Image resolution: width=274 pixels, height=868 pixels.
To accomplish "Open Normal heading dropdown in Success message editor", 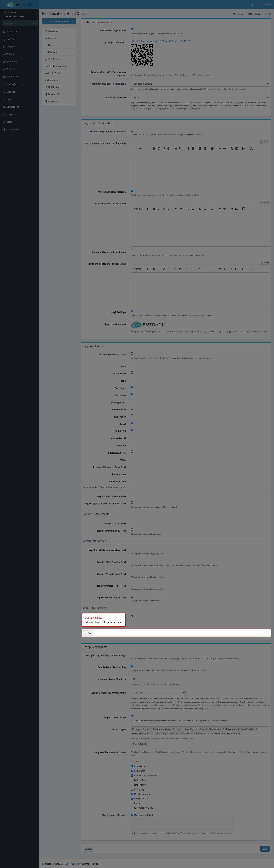I will click(x=141, y=209).
